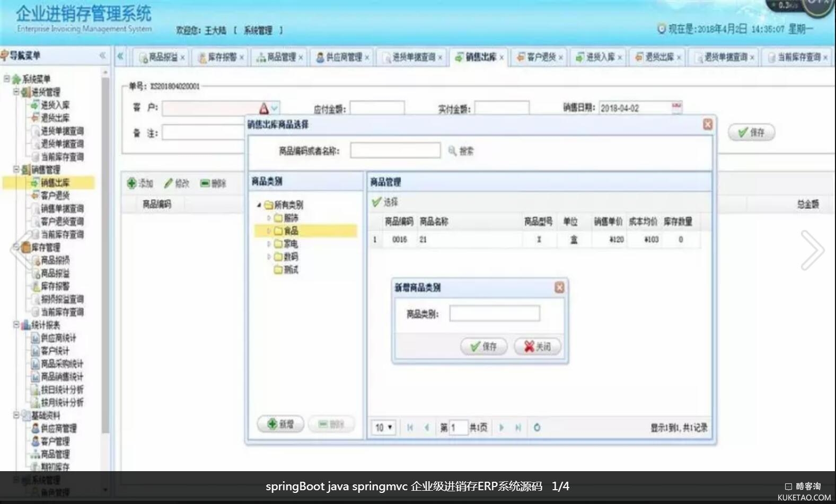
Task: Click 关闭 button in 新增商品类别 dialog
Action: (x=538, y=347)
